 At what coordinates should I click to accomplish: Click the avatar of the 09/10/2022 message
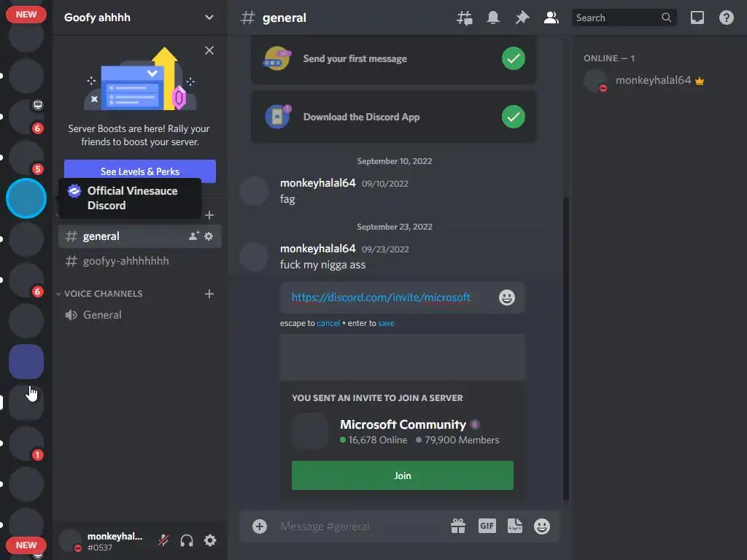pyautogui.click(x=254, y=192)
